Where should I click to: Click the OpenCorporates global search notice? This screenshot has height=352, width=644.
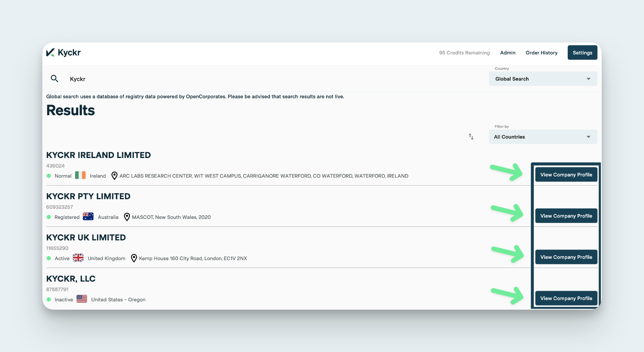tap(195, 96)
